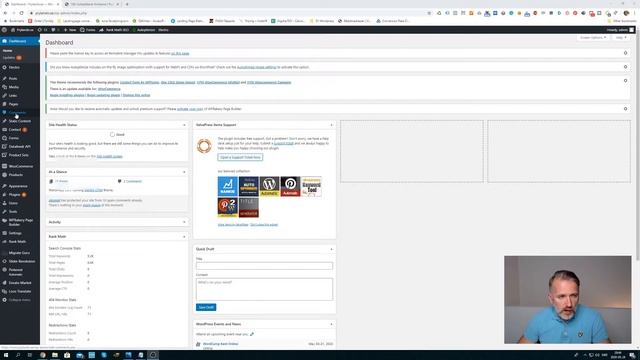Open the Comments menu item
This screenshot has height=360, width=640.
coord(17,112)
